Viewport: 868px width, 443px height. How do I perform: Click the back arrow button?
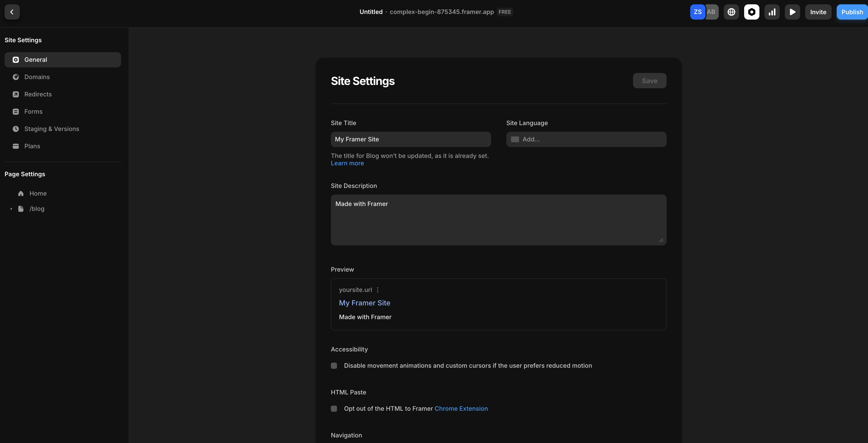click(x=12, y=12)
